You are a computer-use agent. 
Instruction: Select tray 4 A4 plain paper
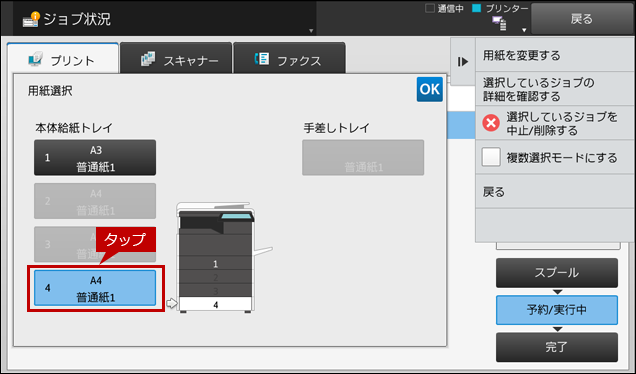[x=95, y=288]
